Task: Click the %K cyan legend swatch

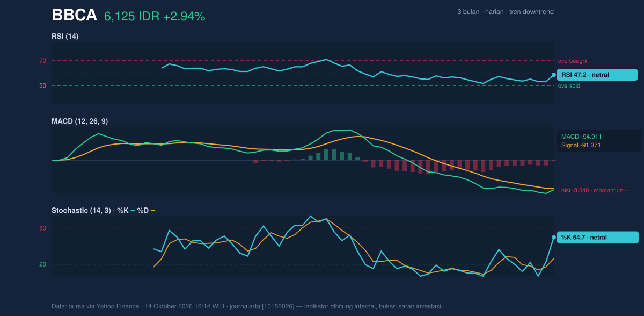Action: coord(133,211)
